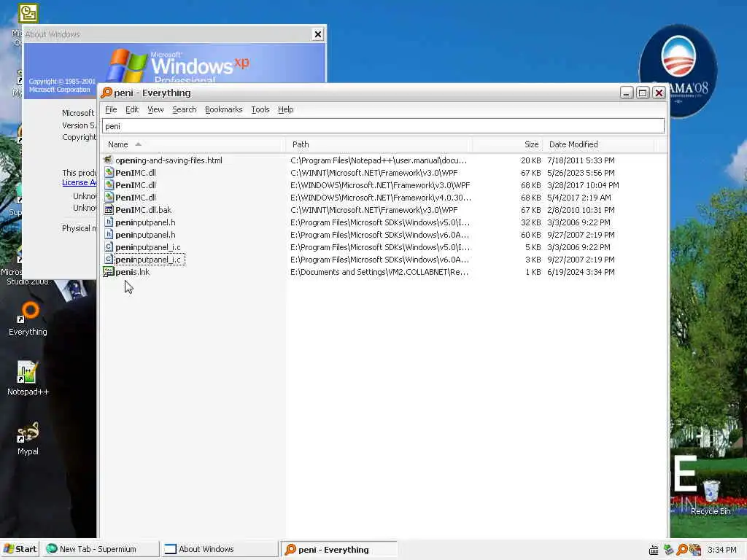Click the icon of PenIMC.dll in C:\WINNT v3.0\WPF
Screen dimensions: 747x560
[x=109, y=172]
